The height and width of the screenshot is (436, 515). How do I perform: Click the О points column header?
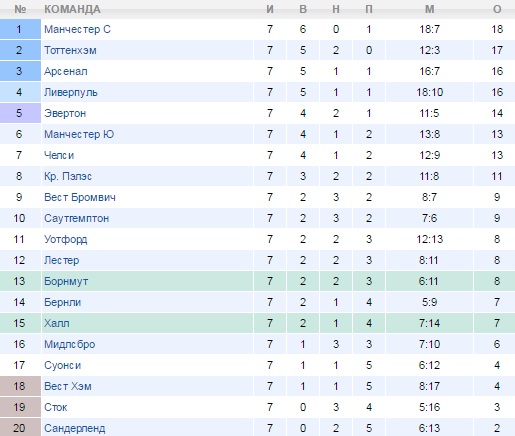coord(497,9)
